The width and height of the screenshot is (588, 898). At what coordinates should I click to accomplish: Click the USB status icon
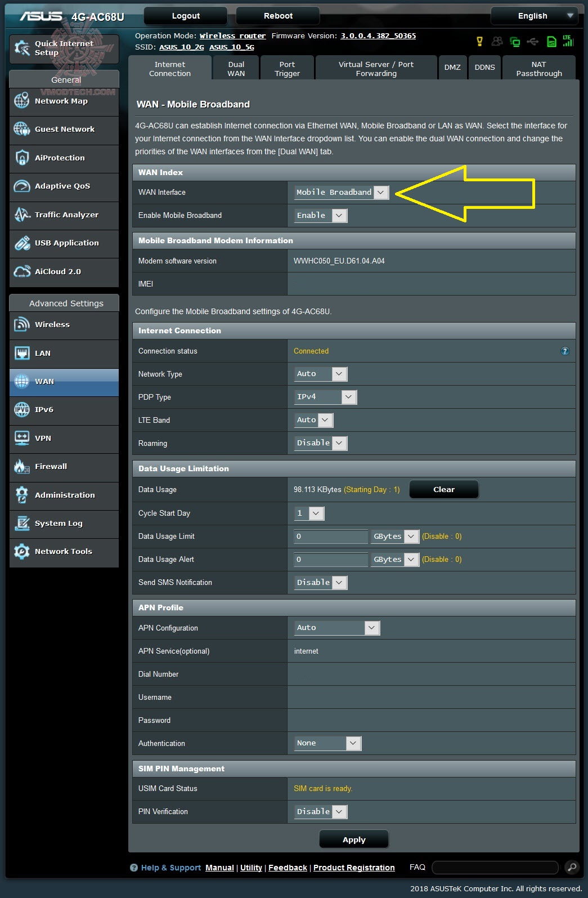click(533, 41)
